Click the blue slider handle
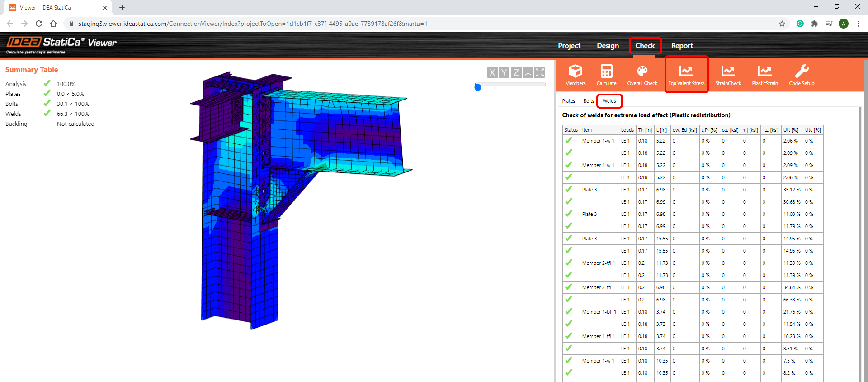 pyautogui.click(x=478, y=87)
